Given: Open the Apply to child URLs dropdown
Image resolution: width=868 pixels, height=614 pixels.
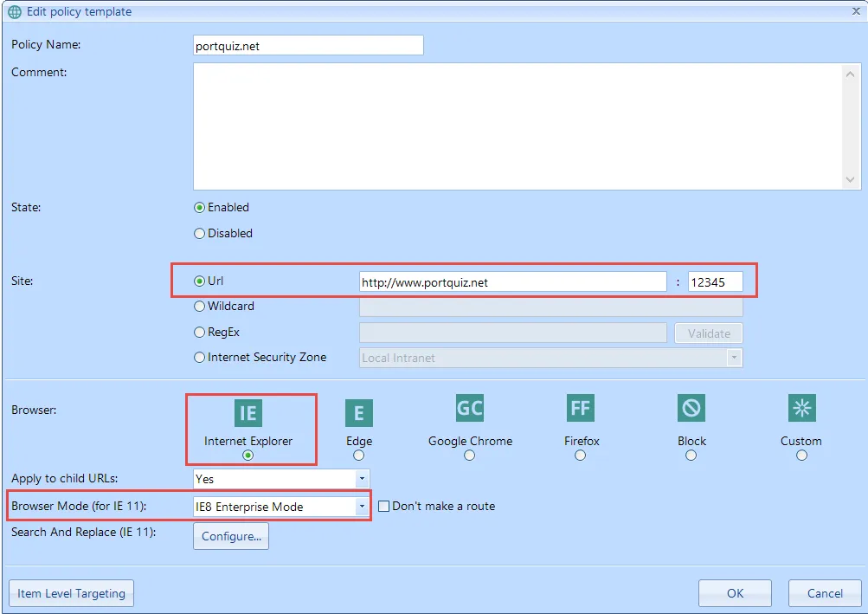Looking at the screenshot, I should [x=362, y=478].
